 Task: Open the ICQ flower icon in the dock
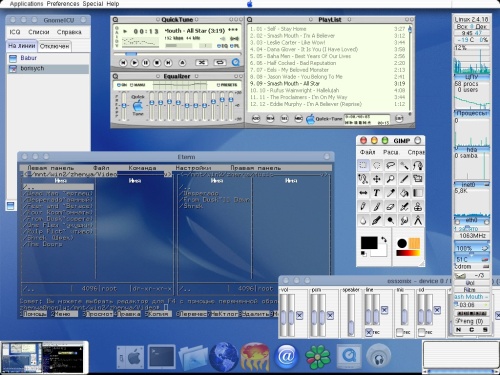click(x=317, y=357)
